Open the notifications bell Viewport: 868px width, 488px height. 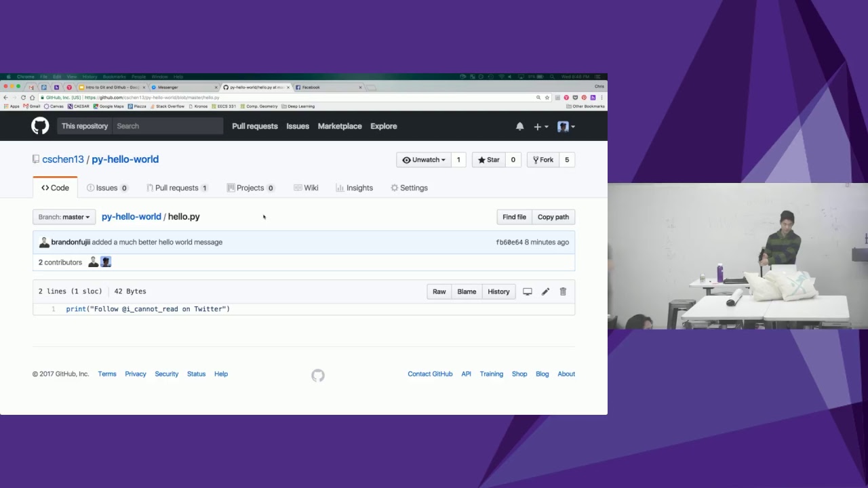(x=519, y=126)
